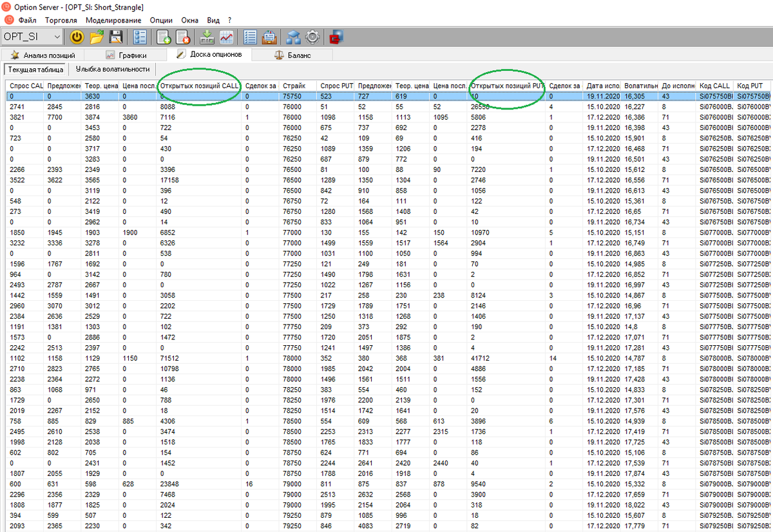773x532 pixels.
Task: Switch to the Графики tab
Action: 126,55
